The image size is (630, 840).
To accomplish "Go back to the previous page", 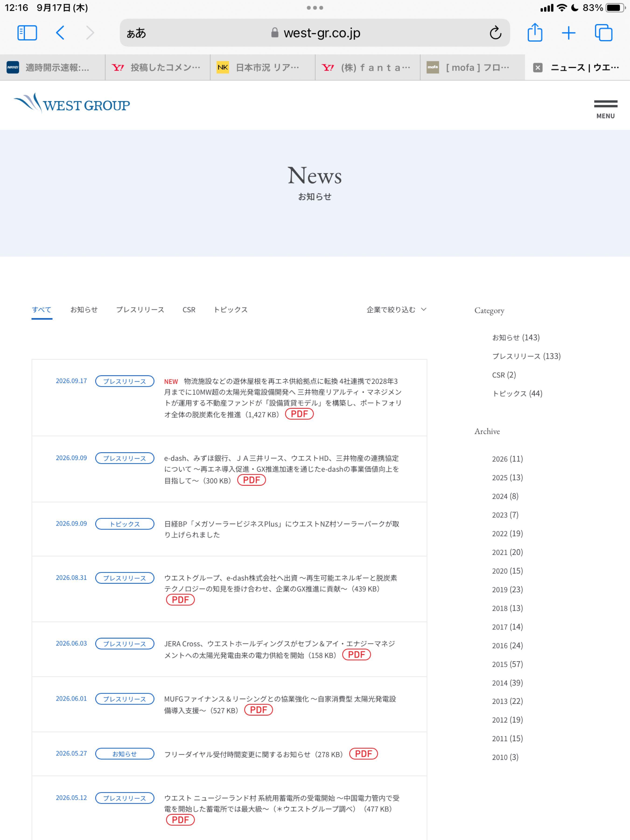I will click(60, 33).
